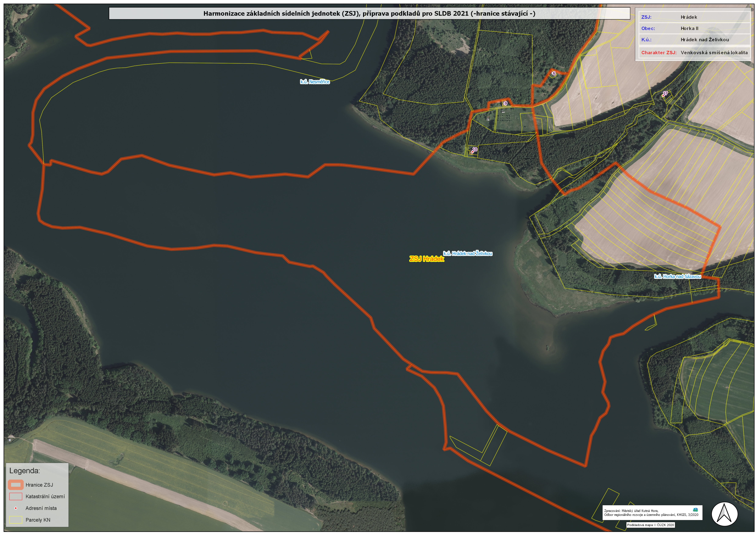This screenshot has height=534, width=756.
Task: Click the k.ú. Hrádek nad Želivkou label
Action: [x=468, y=253]
